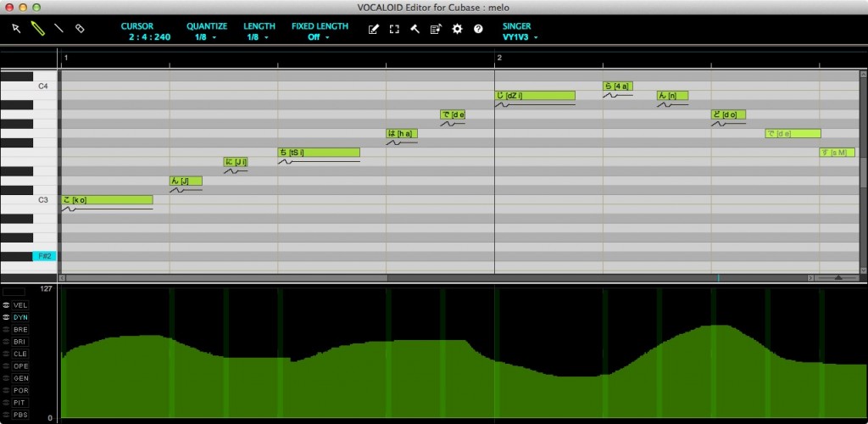The width and height of the screenshot is (868, 424).
Task: Select the note ら [4 a]
Action: (x=618, y=86)
